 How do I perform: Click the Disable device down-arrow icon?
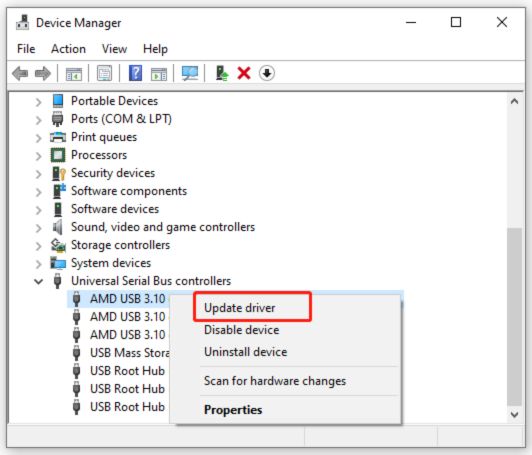267,73
